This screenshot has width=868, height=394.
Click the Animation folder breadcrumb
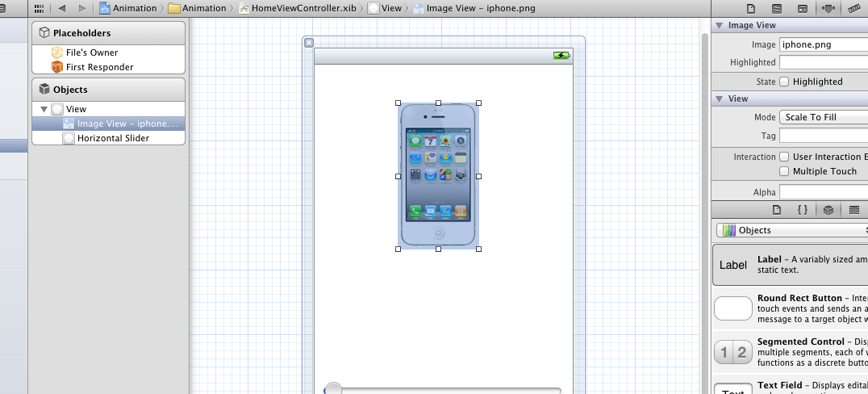197,8
